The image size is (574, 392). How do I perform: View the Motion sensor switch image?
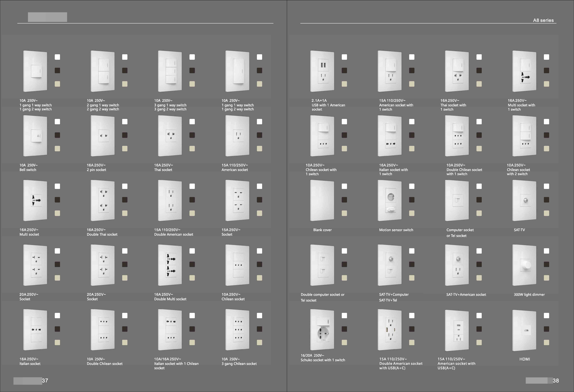[x=390, y=200]
